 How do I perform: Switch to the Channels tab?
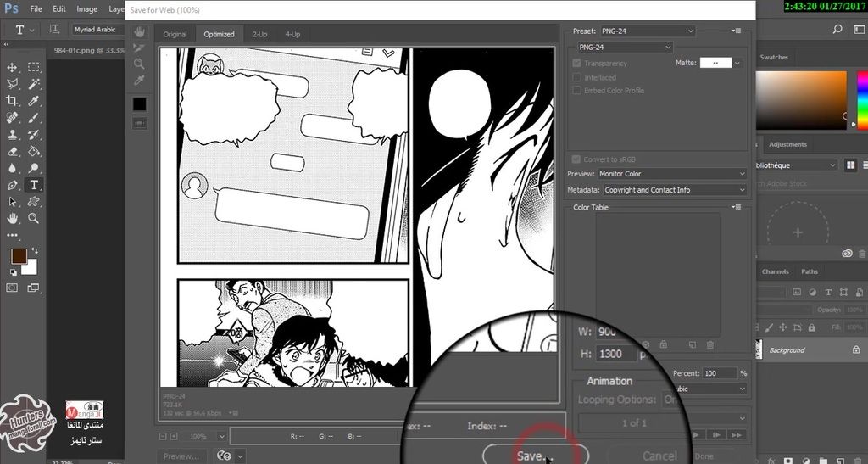[775, 271]
